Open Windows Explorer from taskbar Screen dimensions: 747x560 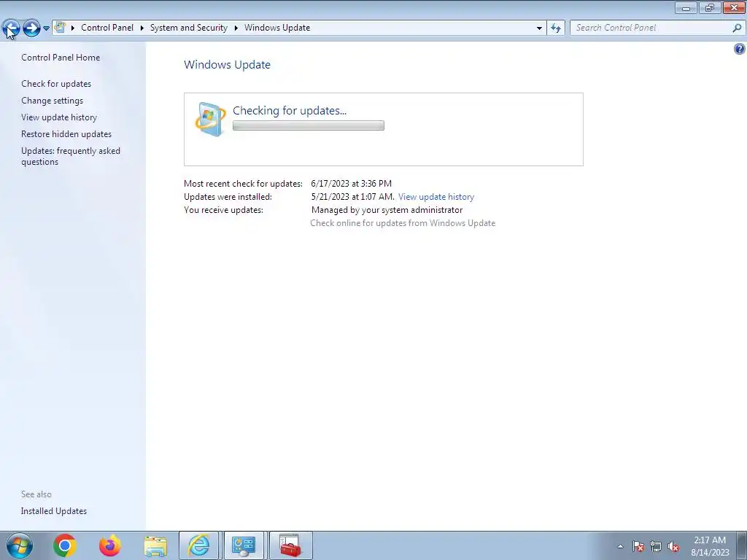coord(155,546)
